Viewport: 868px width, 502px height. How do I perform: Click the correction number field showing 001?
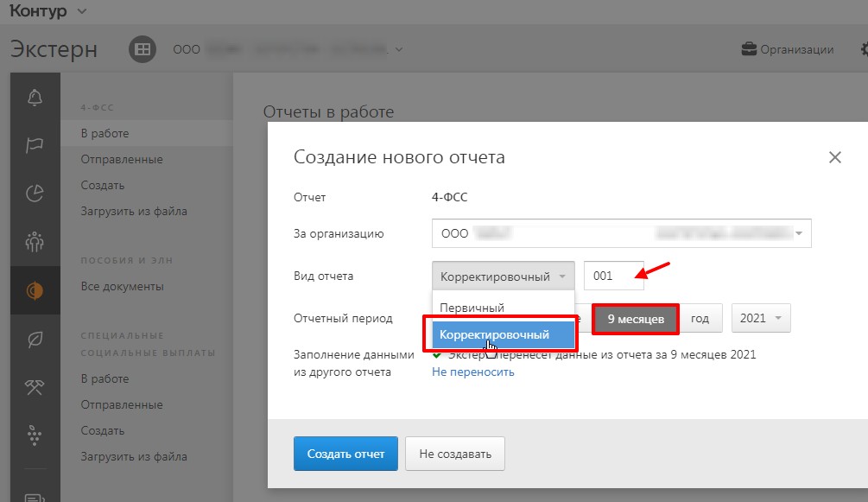pyautogui.click(x=613, y=276)
